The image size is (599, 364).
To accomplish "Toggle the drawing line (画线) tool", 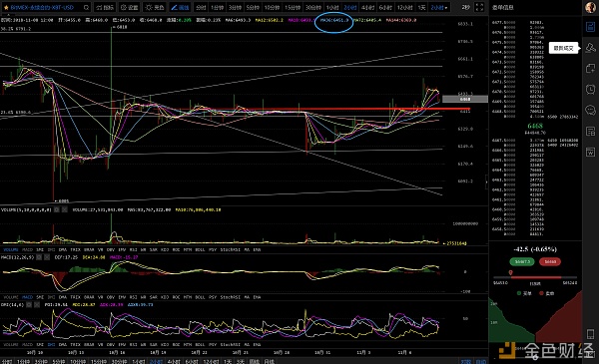I will point(180,7).
